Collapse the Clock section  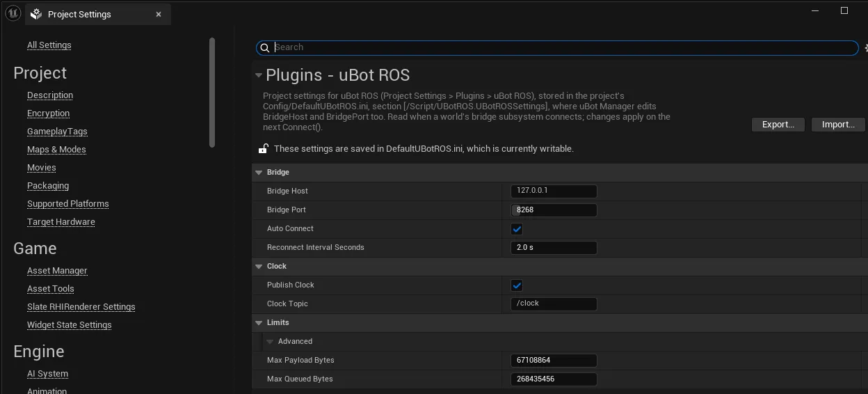259,267
